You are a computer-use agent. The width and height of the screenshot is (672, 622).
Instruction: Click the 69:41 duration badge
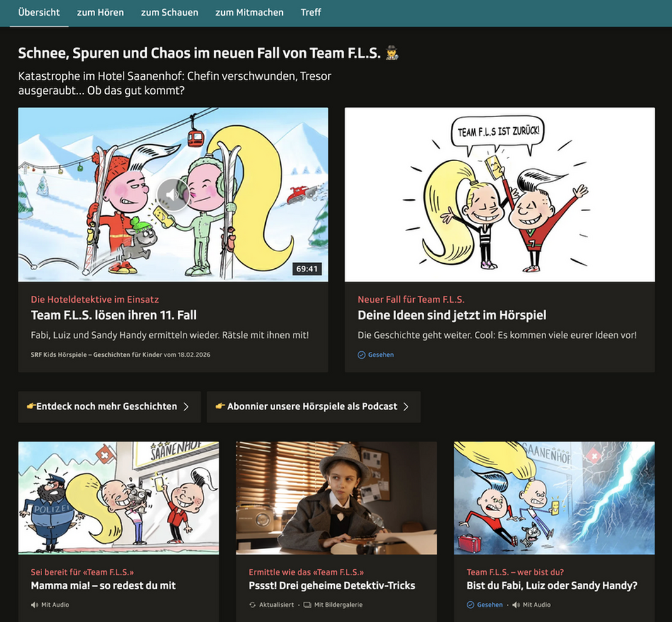pyautogui.click(x=307, y=269)
